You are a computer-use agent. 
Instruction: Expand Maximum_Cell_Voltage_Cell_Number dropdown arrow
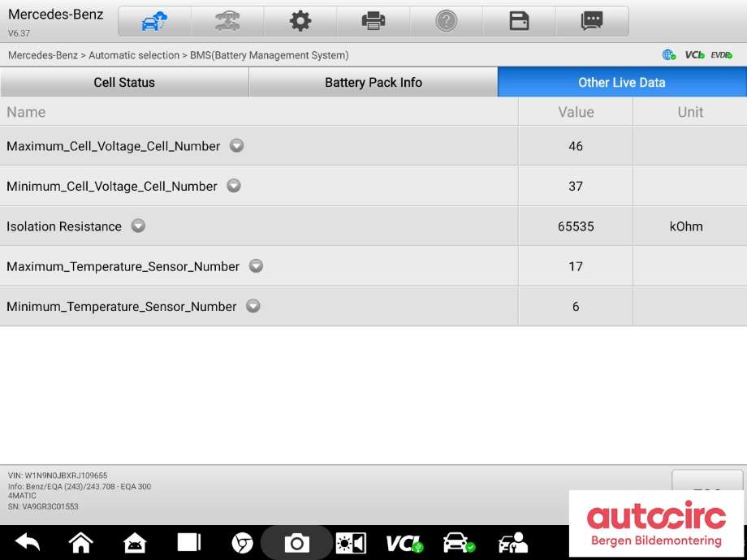point(237,145)
